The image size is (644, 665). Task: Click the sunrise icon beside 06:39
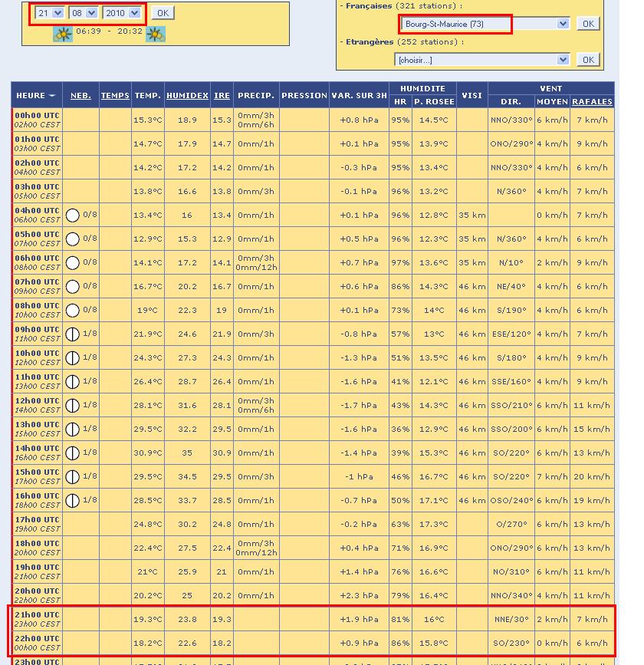[x=62, y=34]
